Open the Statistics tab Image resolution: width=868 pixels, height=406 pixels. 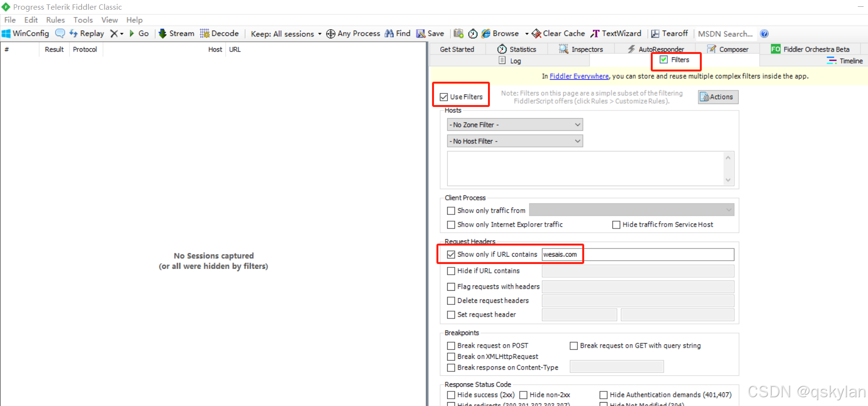(517, 49)
